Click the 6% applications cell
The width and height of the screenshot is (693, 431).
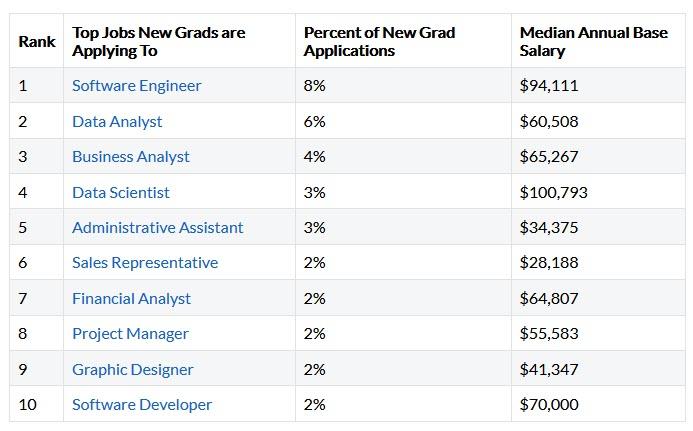click(x=315, y=122)
